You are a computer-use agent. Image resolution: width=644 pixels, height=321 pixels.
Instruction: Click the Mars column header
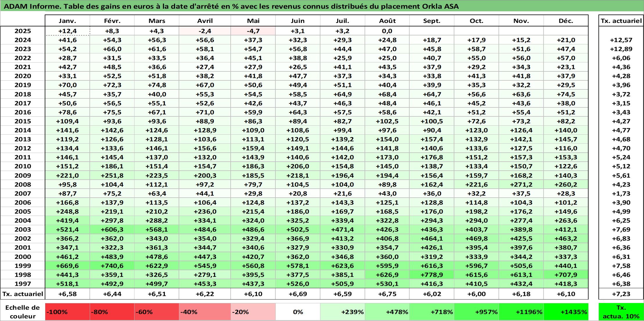[x=157, y=21]
